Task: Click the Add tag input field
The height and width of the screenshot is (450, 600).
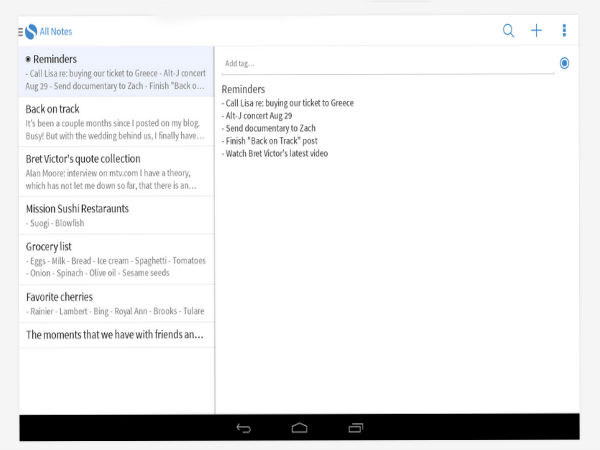Action: coord(385,63)
